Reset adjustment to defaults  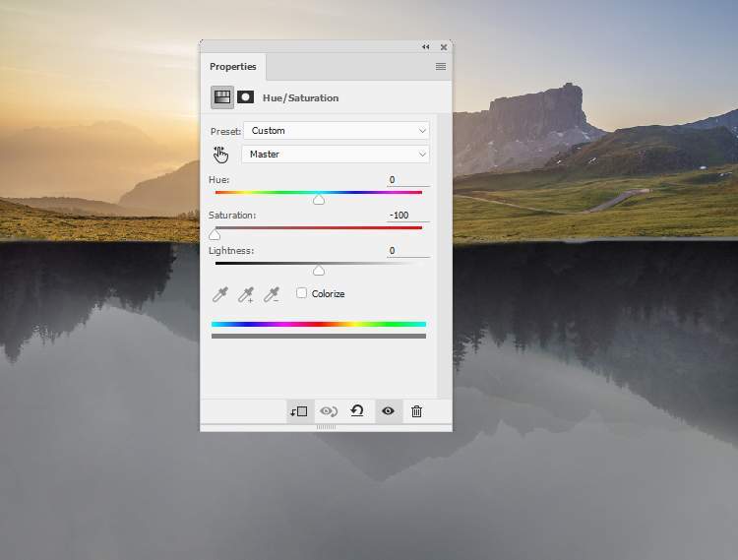click(x=357, y=411)
